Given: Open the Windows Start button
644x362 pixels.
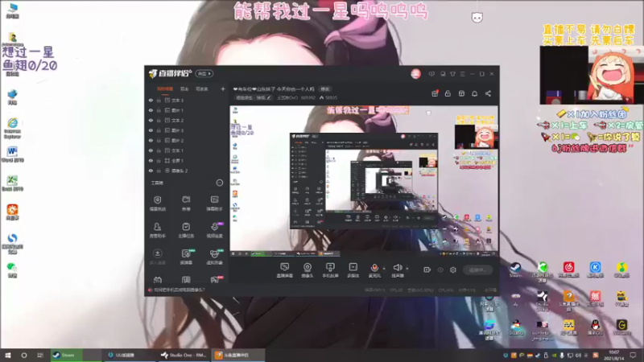Looking at the screenshot, I should point(7,355).
